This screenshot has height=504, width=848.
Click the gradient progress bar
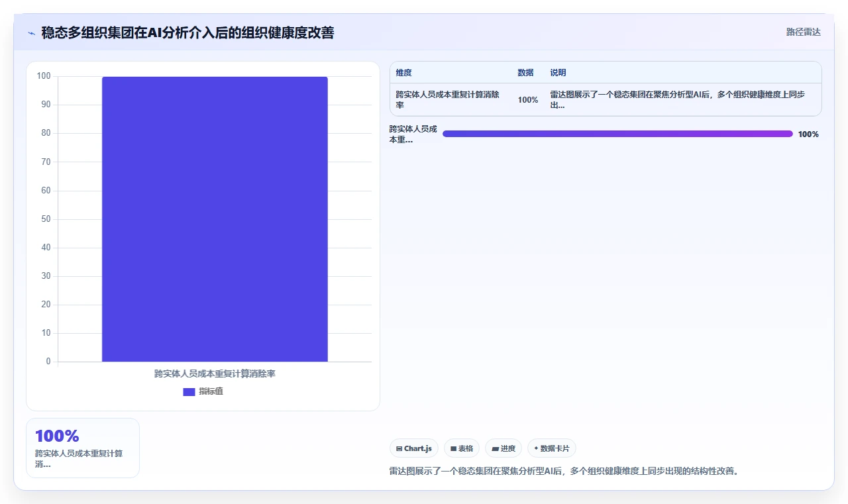(x=617, y=134)
